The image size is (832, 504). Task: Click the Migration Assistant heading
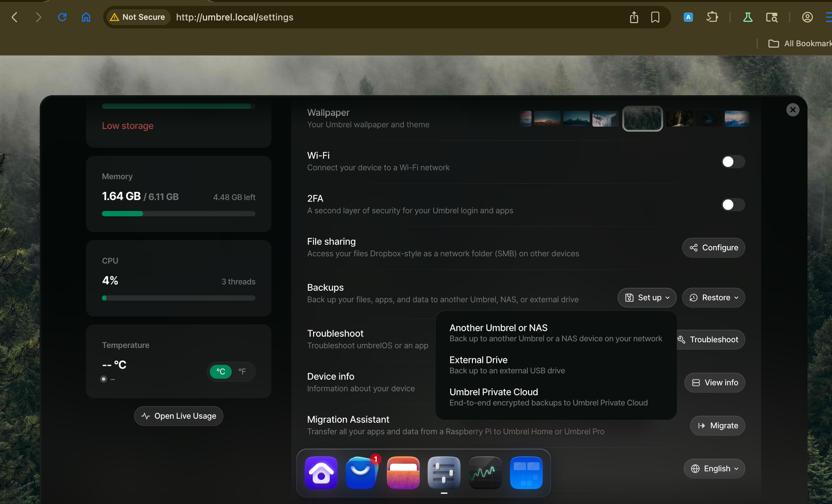[x=348, y=419]
